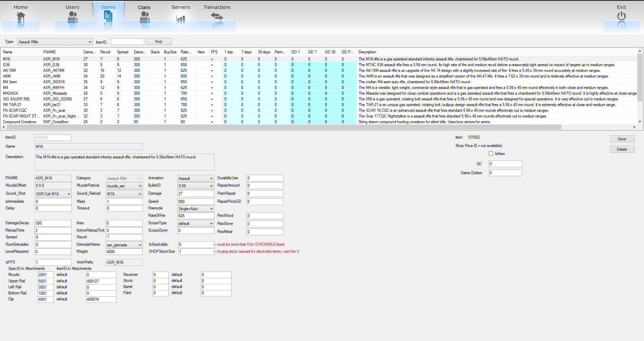Click the SHOPStackSize input field
Screen dimensions: 644x341
click(x=196, y=252)
